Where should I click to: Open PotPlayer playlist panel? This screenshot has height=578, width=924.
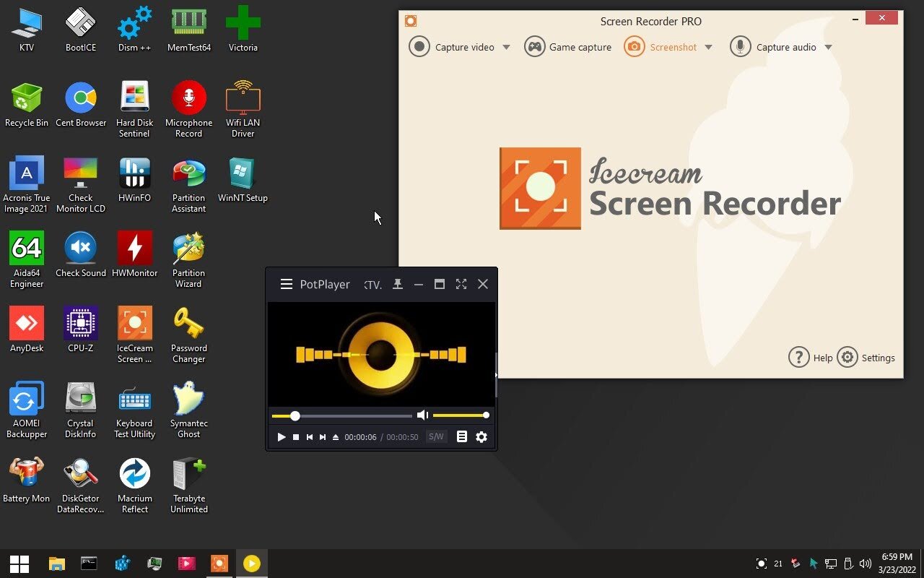[x=462, y=437]
